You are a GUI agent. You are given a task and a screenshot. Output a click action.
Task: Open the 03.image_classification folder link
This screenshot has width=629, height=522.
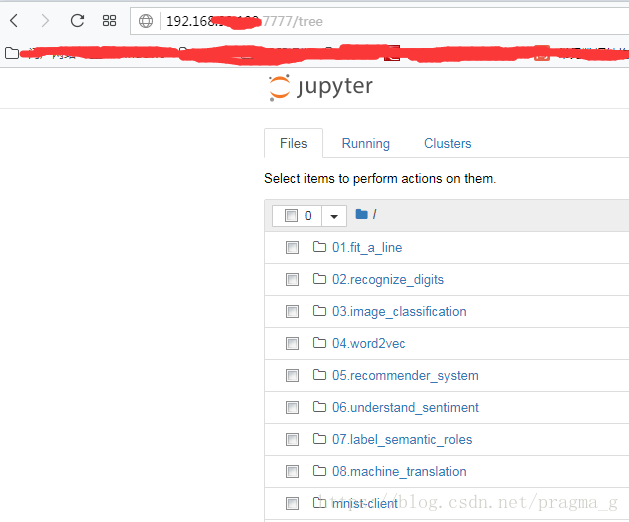coord(399,312)
